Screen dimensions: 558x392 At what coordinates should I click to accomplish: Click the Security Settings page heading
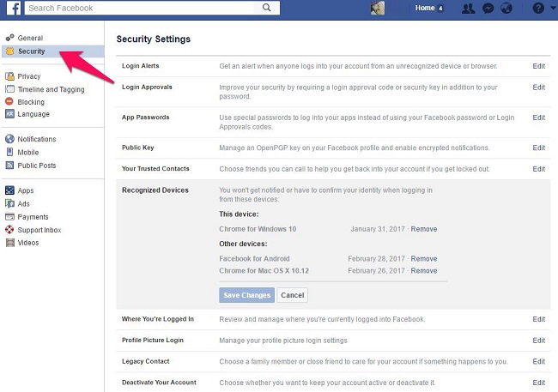coord(154,39)
